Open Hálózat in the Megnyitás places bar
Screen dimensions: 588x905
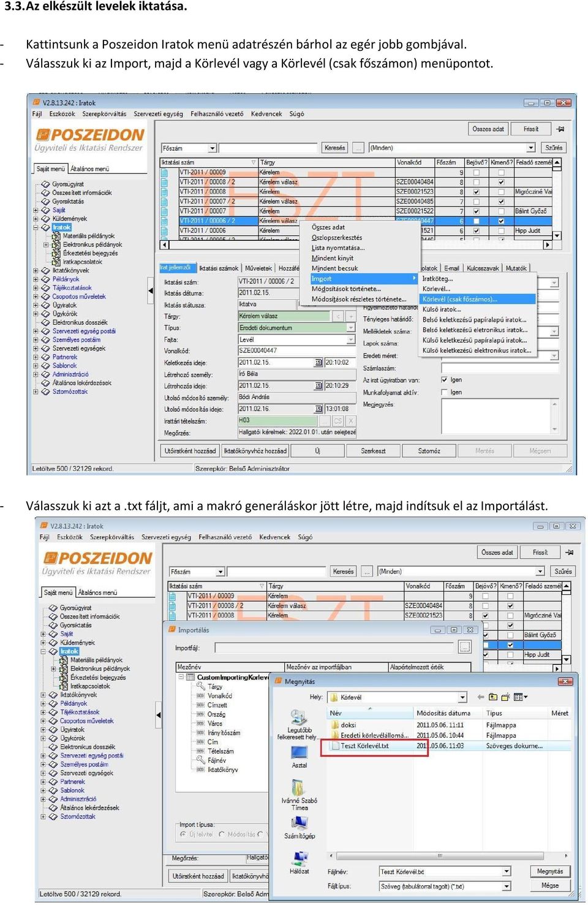point(299,863)
